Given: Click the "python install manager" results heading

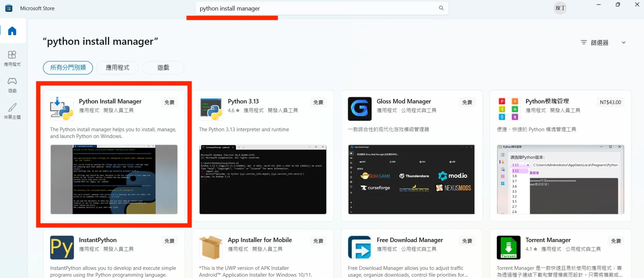Looking at the screenshot, I should 100,41.
